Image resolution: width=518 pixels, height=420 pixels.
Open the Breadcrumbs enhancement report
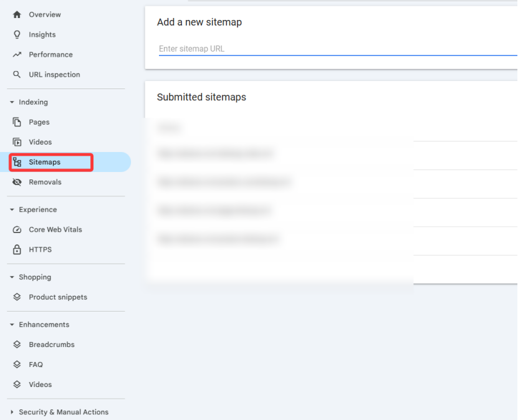pyautogui.click(x=52, y=345)
